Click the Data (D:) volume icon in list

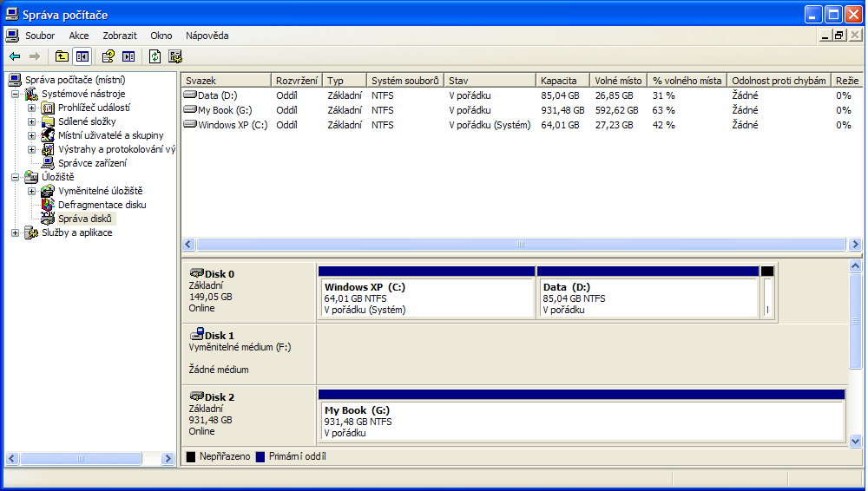point(190,95)
